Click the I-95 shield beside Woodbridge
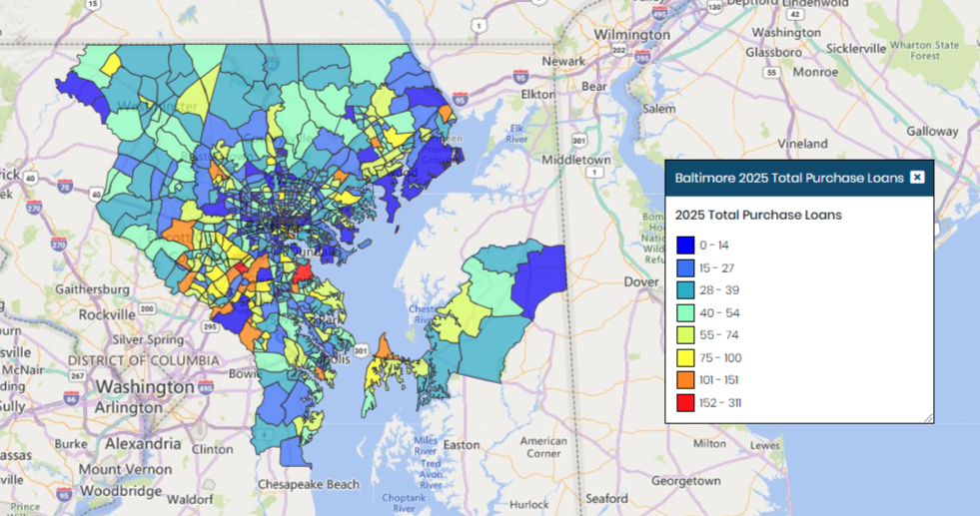The image size is (980, 516). click(x=64, y=495)
